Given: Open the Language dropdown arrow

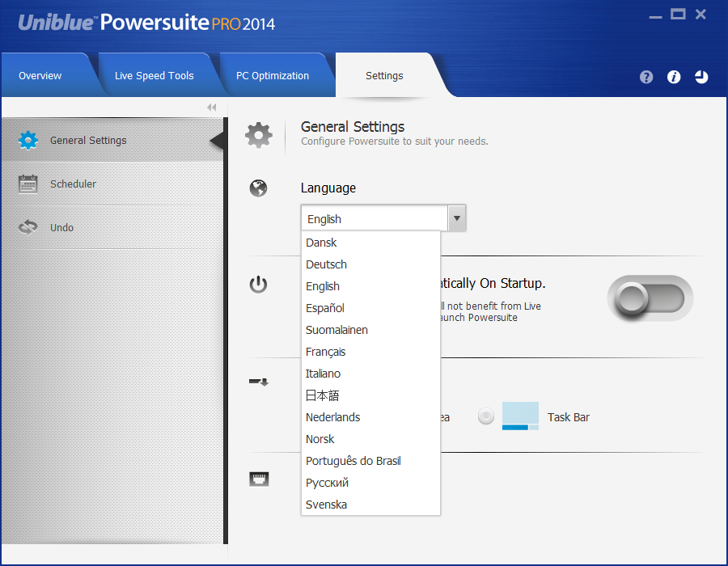Looking at the screenshot, I should [457, 218].
